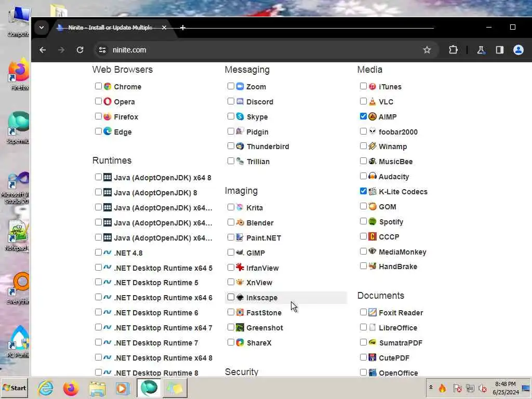
Task: Click the XnView label
Action: [x=259, y=283]
